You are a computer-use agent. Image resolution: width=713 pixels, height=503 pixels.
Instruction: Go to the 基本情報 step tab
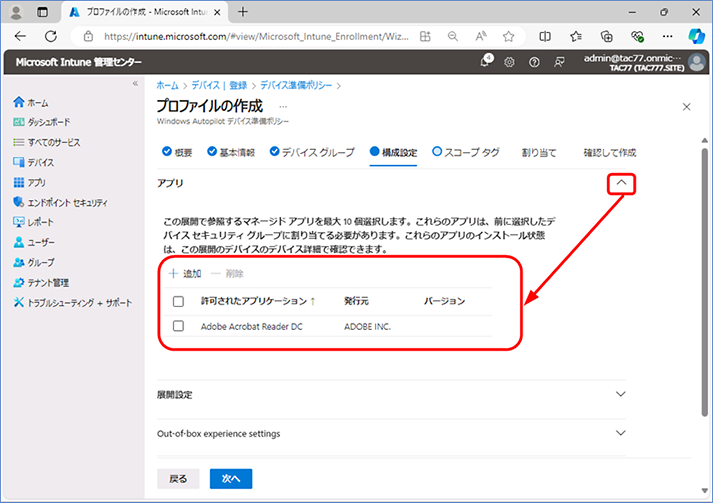tap(231, 152)
